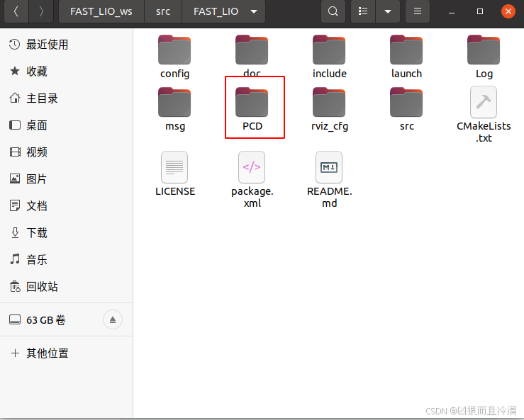Click the search magnifier icon
This screenshot has height=420, width=524.
pos(333,11)
